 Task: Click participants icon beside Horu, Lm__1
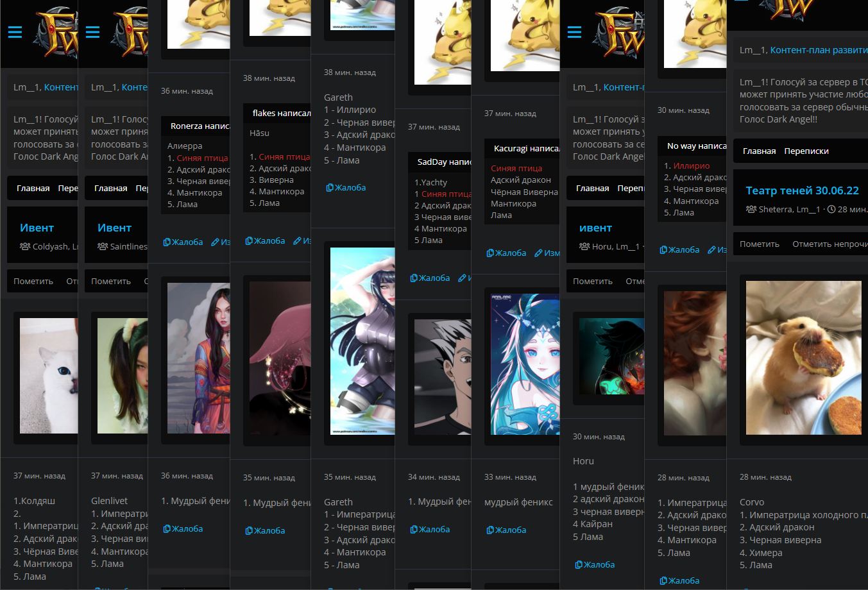click(584, 246)
